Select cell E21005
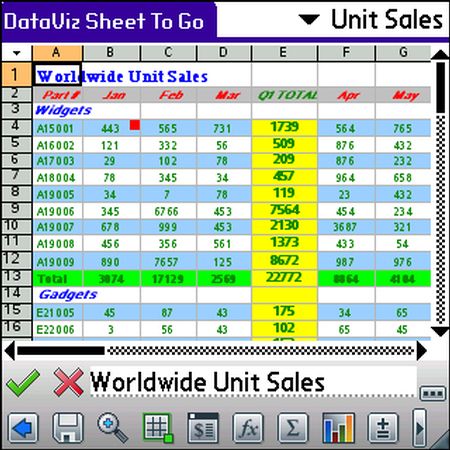Screen dimensions: 450x450 pyautogui.click(x=57, y=313)
